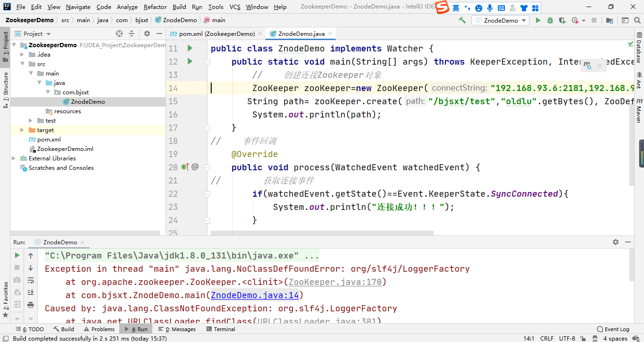644x342 pixels.
Task: Click the implements-method gutter icon on line 20
Action: click(185, 167)
